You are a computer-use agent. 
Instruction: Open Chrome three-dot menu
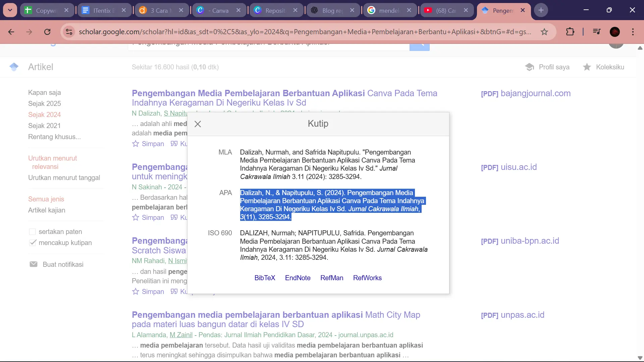[633, 32]
